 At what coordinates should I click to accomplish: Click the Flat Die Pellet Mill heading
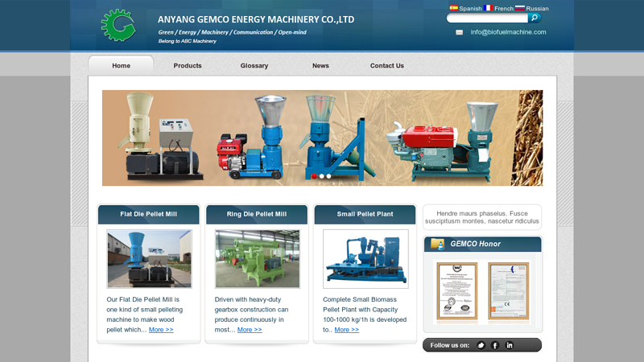point(149,214)
